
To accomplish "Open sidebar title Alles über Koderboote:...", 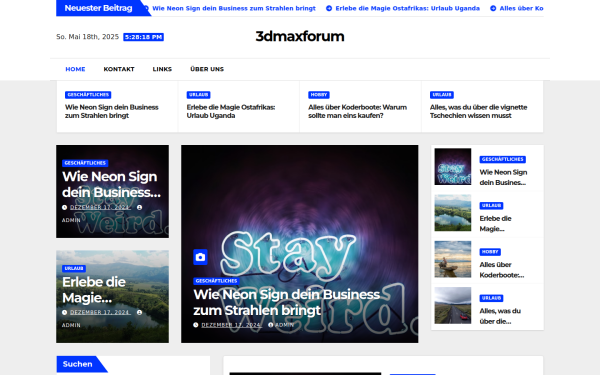I will point(502,270).
